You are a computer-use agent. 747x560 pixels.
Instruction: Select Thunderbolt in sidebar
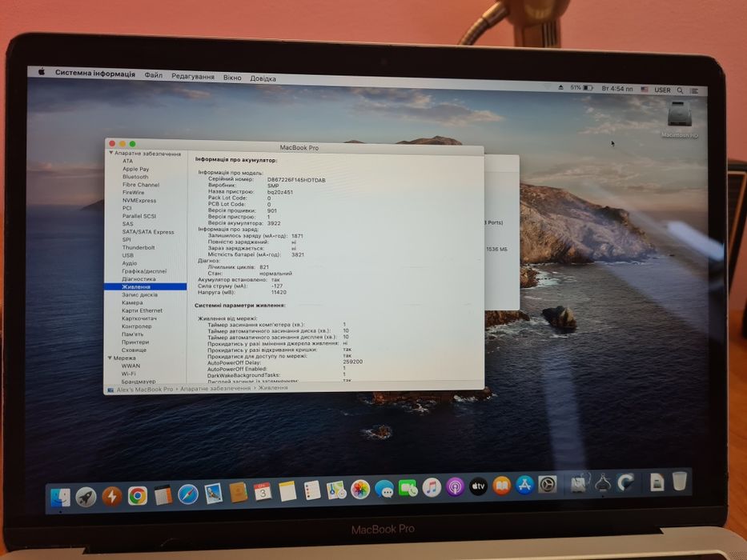(x=139, y=248)
